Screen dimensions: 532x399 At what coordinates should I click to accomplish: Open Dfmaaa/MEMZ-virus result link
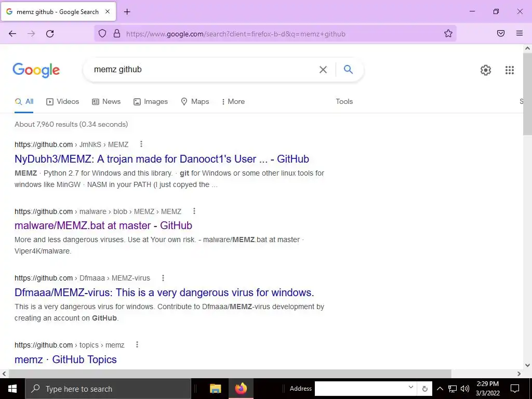pos(164,292)
